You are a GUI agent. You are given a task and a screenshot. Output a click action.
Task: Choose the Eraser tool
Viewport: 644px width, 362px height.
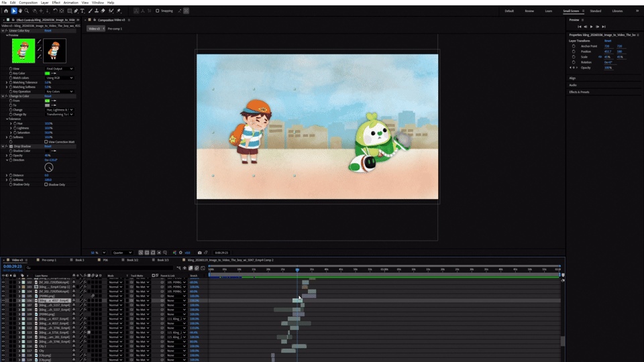click(x=103, y=11)
